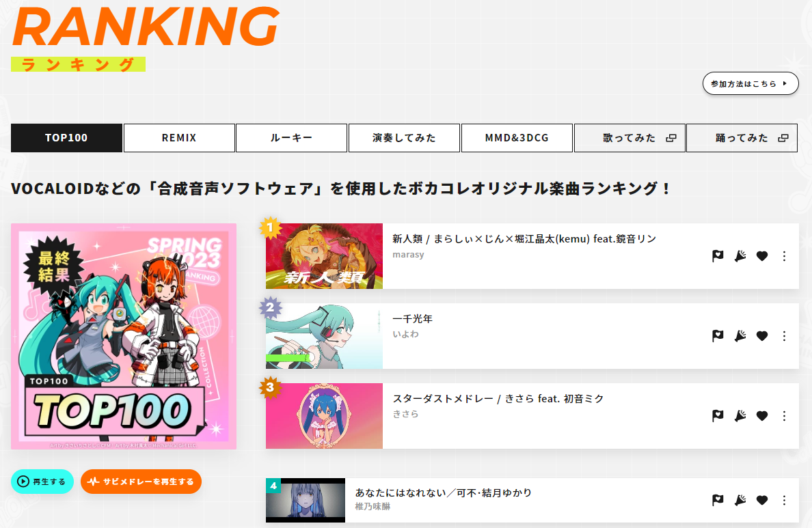Open the 一千光年 song thumbnail

(x=324, y=337)
